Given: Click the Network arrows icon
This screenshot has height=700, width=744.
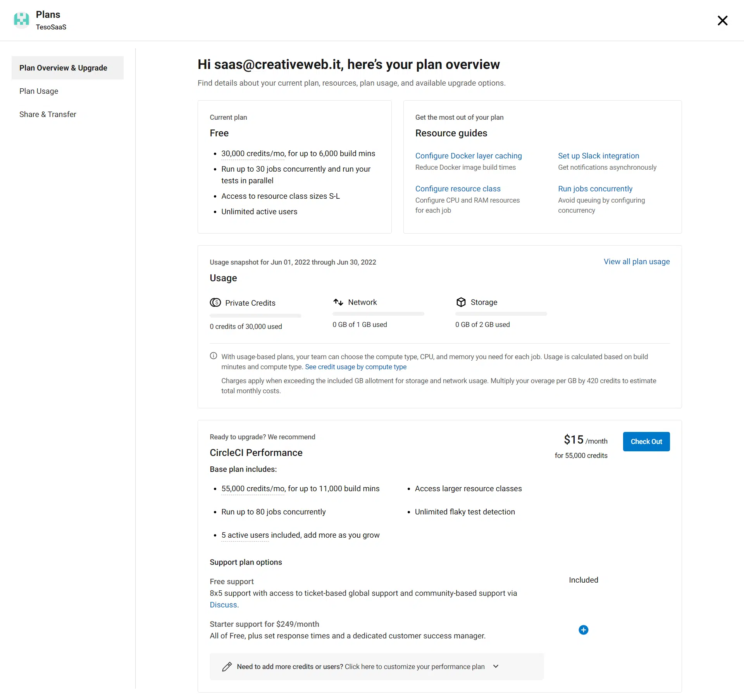Looking at the screenshot, I should click(338, 302).
